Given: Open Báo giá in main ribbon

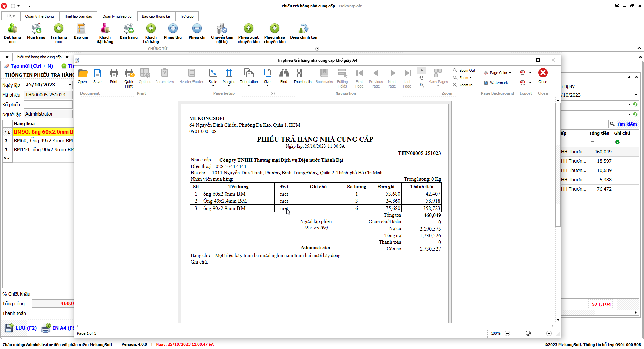Looking at the screenshot, I should 81,32.
